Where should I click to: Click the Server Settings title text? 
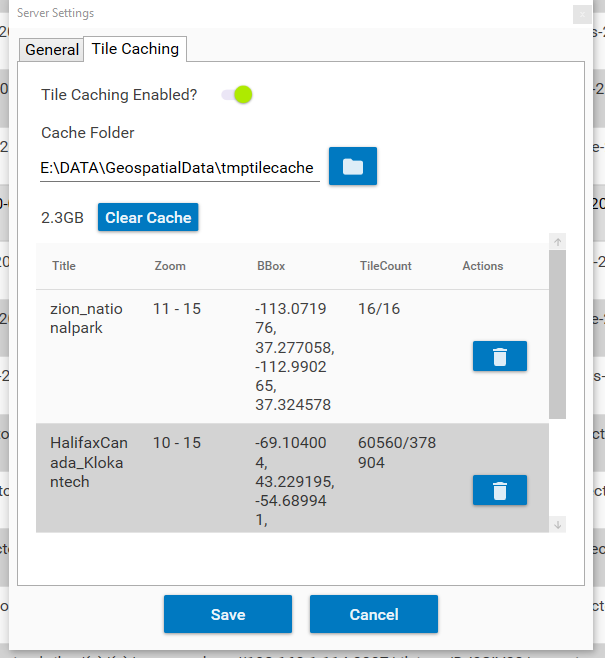55,13
